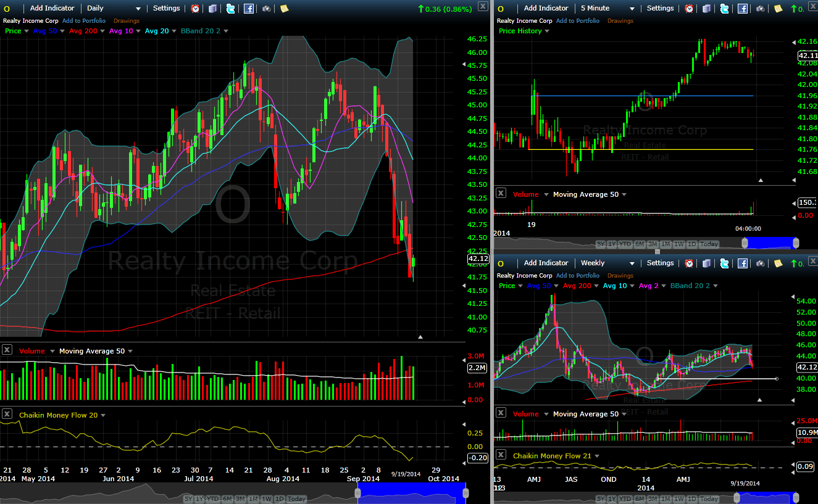Open the sticky note icon in 5 Minute chart
818x504 pixels.
[x=778, y=9]
